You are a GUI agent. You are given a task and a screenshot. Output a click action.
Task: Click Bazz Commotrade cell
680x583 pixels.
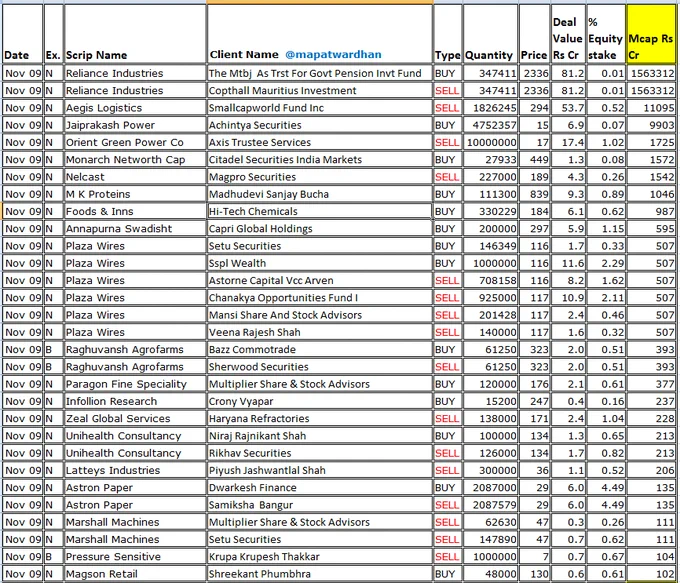(320, 350)
